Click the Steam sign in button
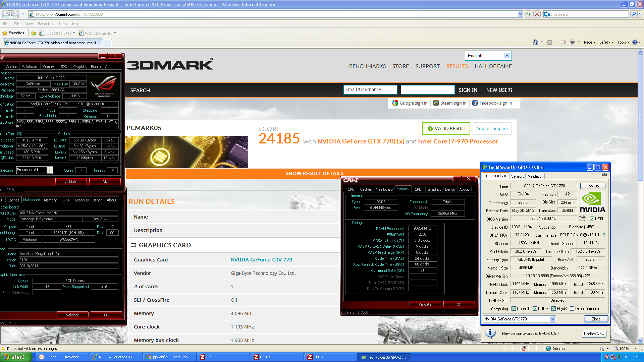Image resolution: width=644 pixels, height=362 pixels. point(450,103)
